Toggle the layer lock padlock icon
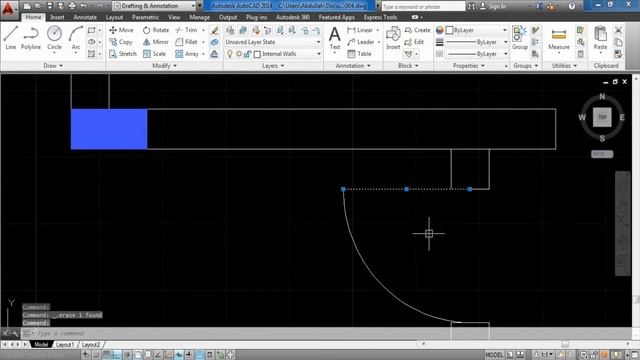Image resolution: width=640 pixels, height=360 pixels. [247, 54]
